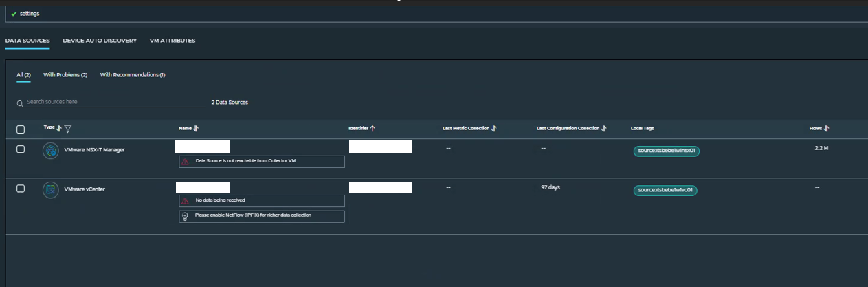Open the VM Attributes tab
868x287 pixels.
[173, 41]
